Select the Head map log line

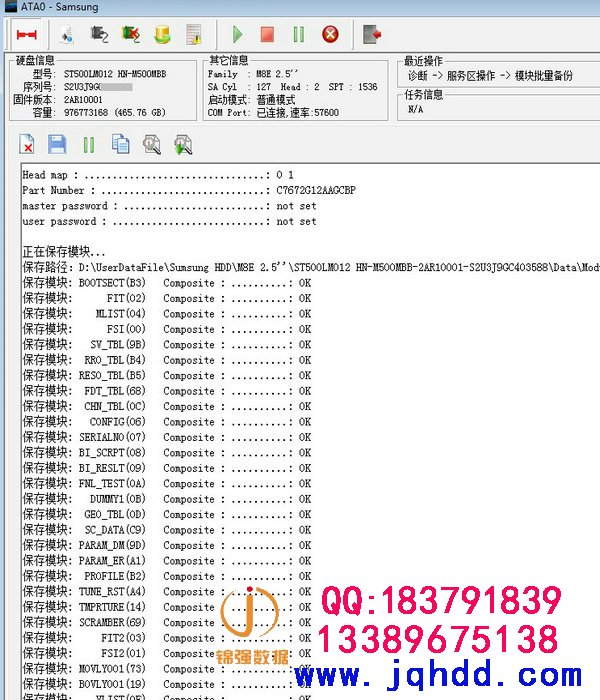pyautogui.click(x=158, y=175)
